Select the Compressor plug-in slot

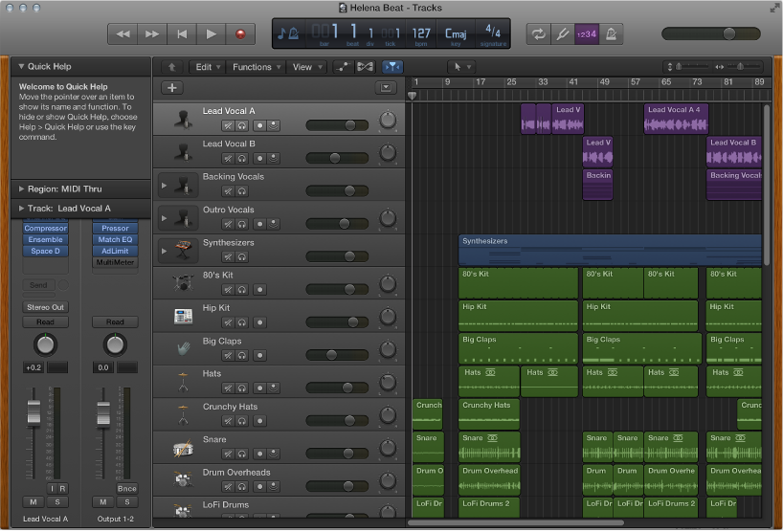[x=45, y=228]
